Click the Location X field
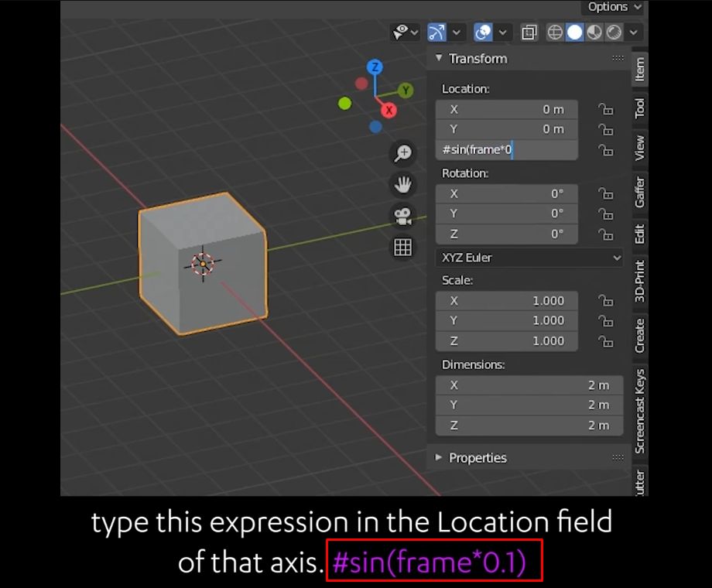 (507, 109)
